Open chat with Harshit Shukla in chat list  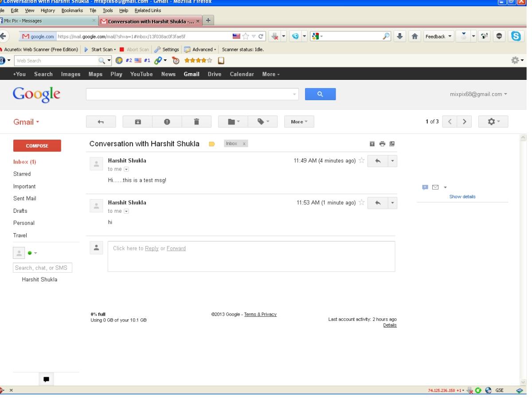click(x=39, y=280)
